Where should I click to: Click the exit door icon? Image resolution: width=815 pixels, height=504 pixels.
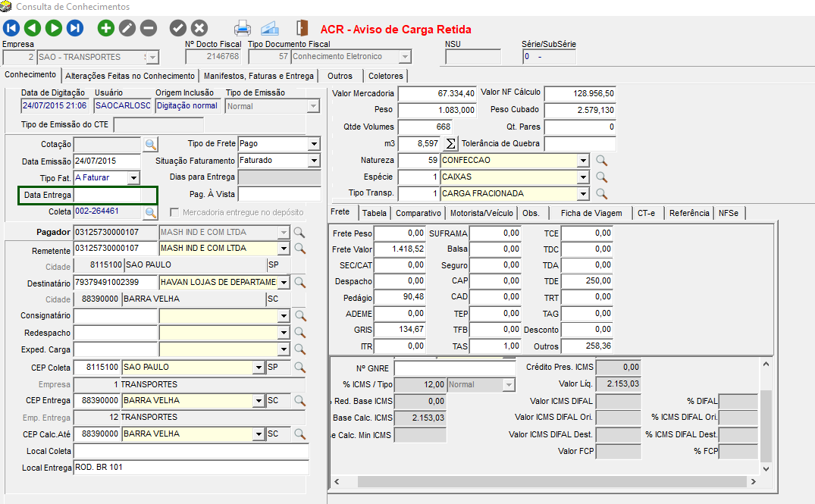pyautogui.click(x=302, y=29)
